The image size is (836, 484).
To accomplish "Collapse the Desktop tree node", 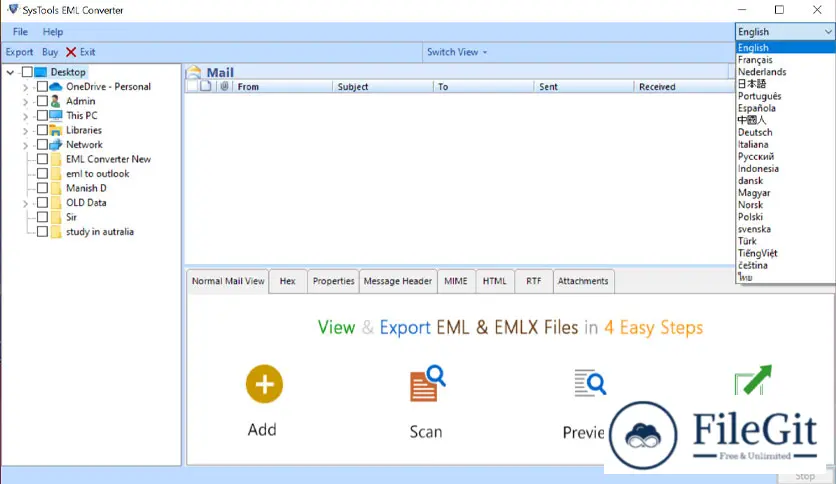I will coord(10,72).
